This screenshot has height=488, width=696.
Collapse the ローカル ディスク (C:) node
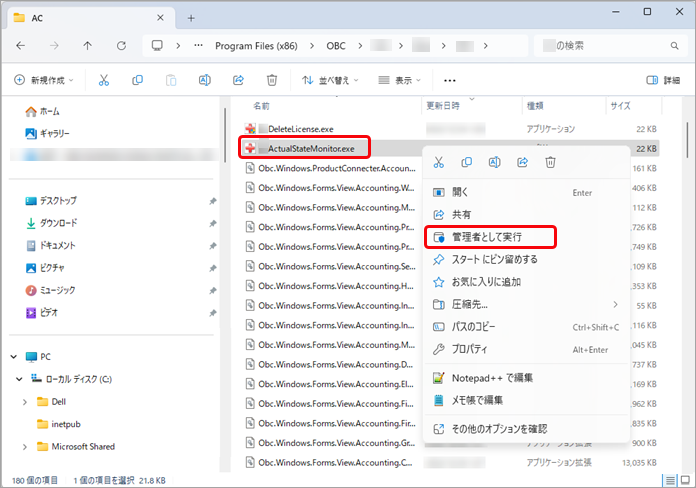pyautogui.click(x=17, y=379)
